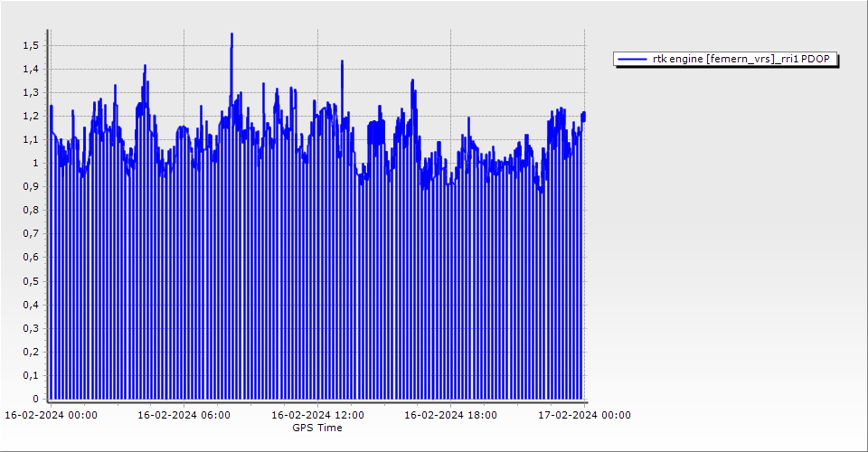Click the '16-02-2024 18:00' time axis label
Viewport: 868px width, 452px height.
point(450,415)
